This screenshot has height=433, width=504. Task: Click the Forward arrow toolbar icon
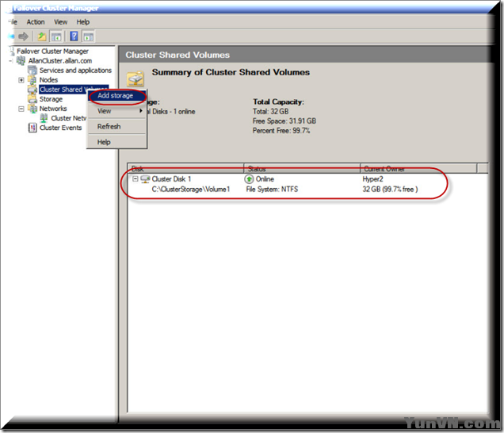tap(23, 36)
